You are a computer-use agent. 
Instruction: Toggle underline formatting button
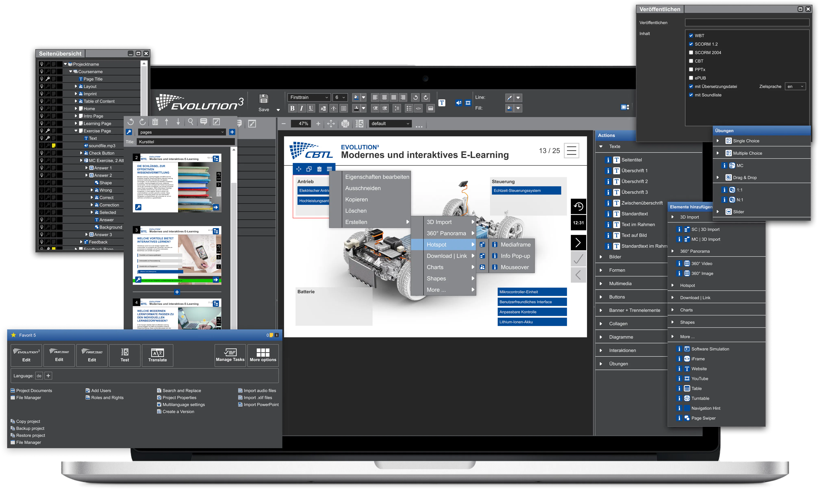311,108
